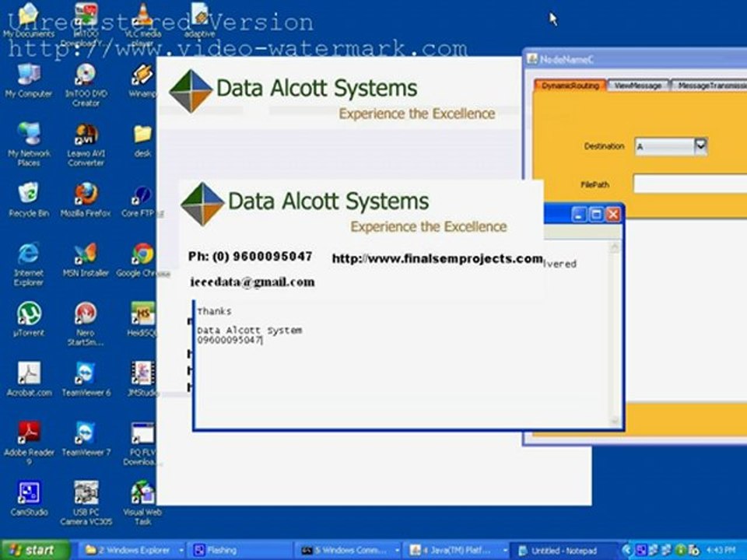
Task: Click the NodeNameC window title bar
Action: click(x=636, y=60)
